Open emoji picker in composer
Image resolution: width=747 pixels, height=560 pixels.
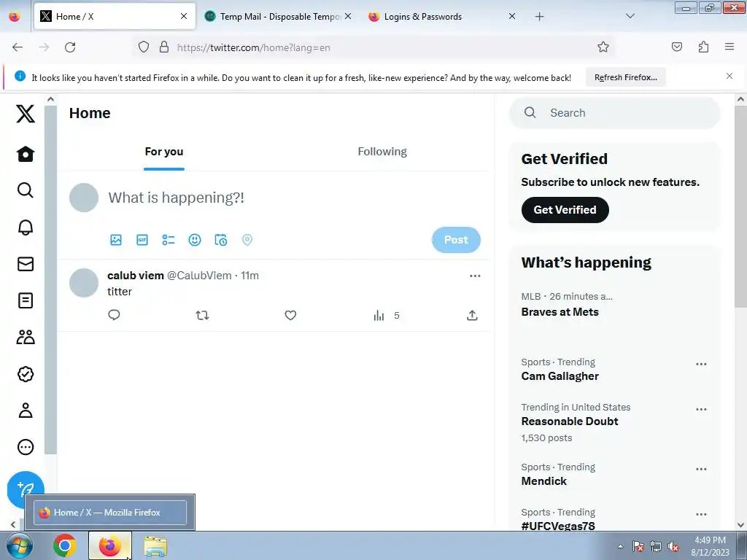pos(194,239)
